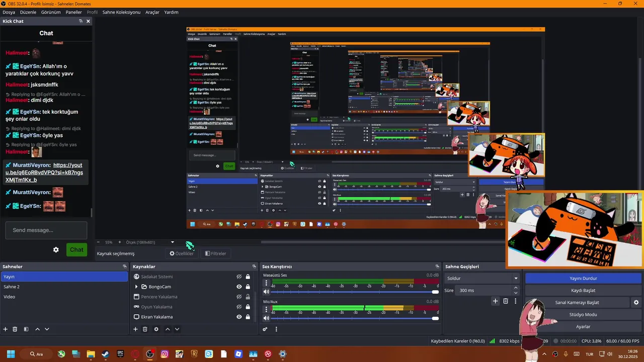Open the Düzenle menu
The image size is (644, 362).
[28, 12]
